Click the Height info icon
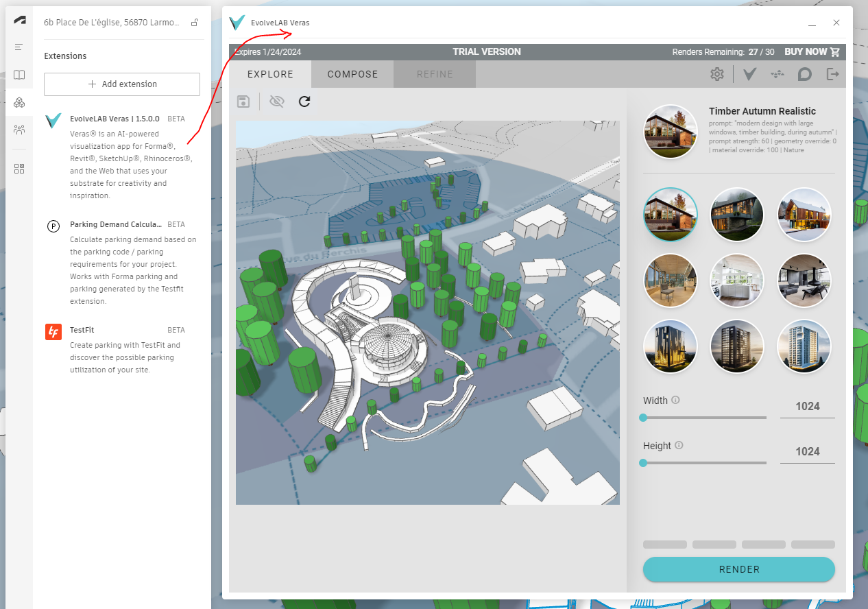The image size is (868, 609). click(679, 445)
